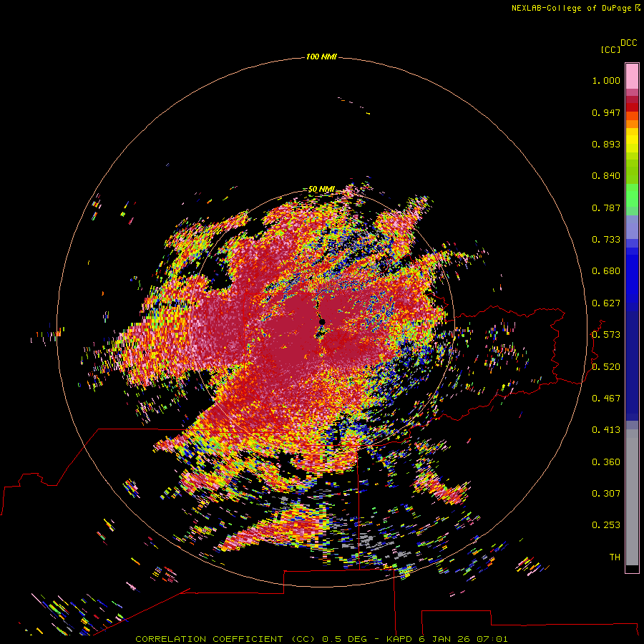This screenshot has height=644, width=644.
Task: Click the 0.787 legend value
Action: coord(606,208)
